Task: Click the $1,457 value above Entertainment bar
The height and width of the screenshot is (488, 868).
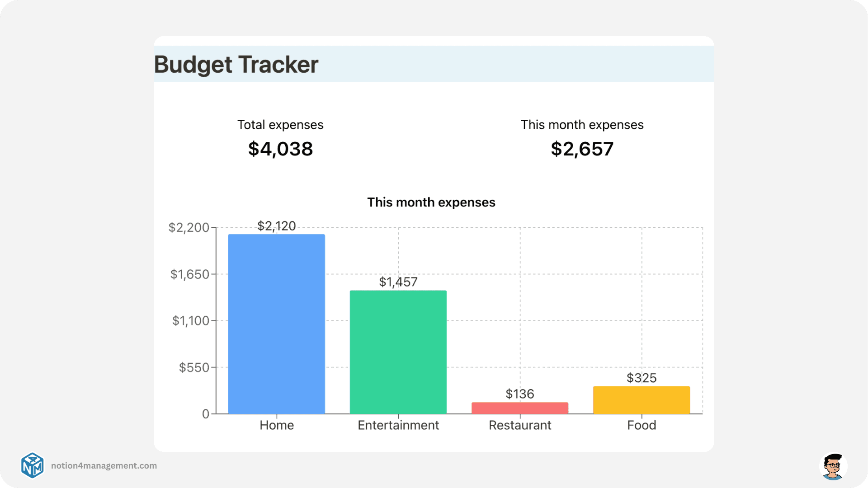Action: (x=399, y=282)
